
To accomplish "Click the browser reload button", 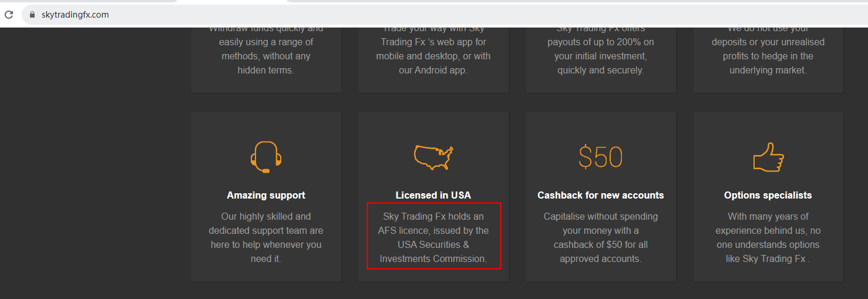I will point(9,15).
